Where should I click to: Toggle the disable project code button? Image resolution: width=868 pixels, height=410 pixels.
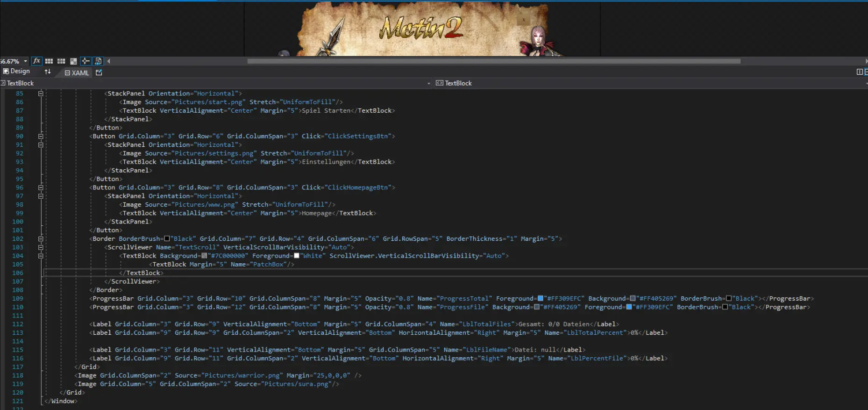(x=98, y=61)
